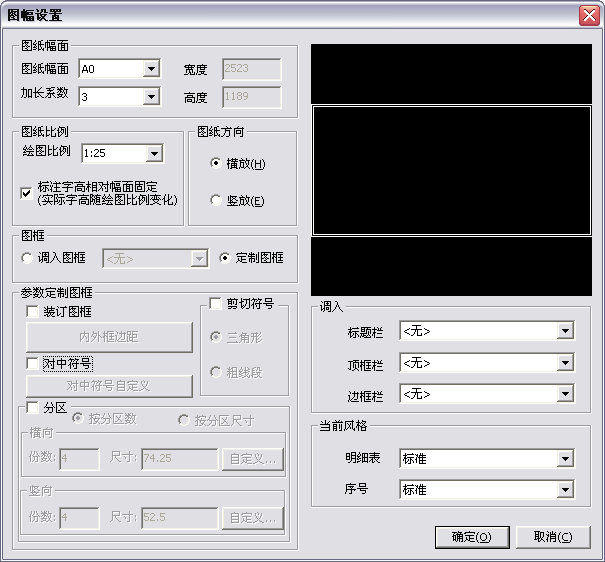Click the 横向 份数 field
605x562 pixels.
coord(79,459)
